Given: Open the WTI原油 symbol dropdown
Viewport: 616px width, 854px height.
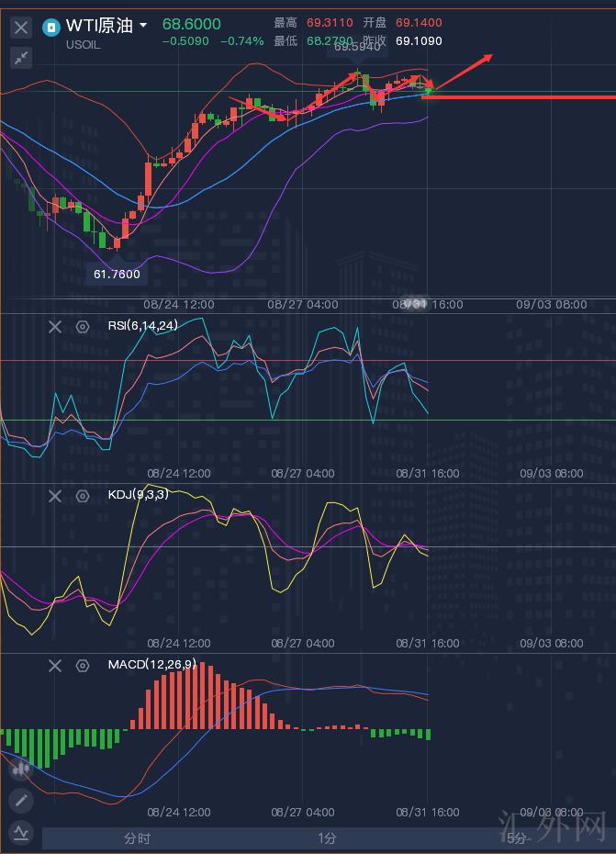Looking at the screenshot, I should (x=143, y=27).
